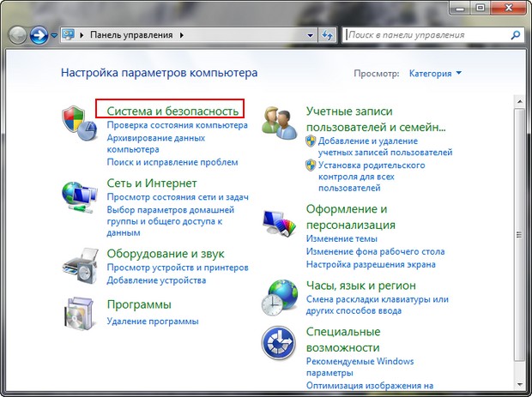
Task: Open "Смена раскладки клавиатуры" link
Action: (x=378, y=304)
